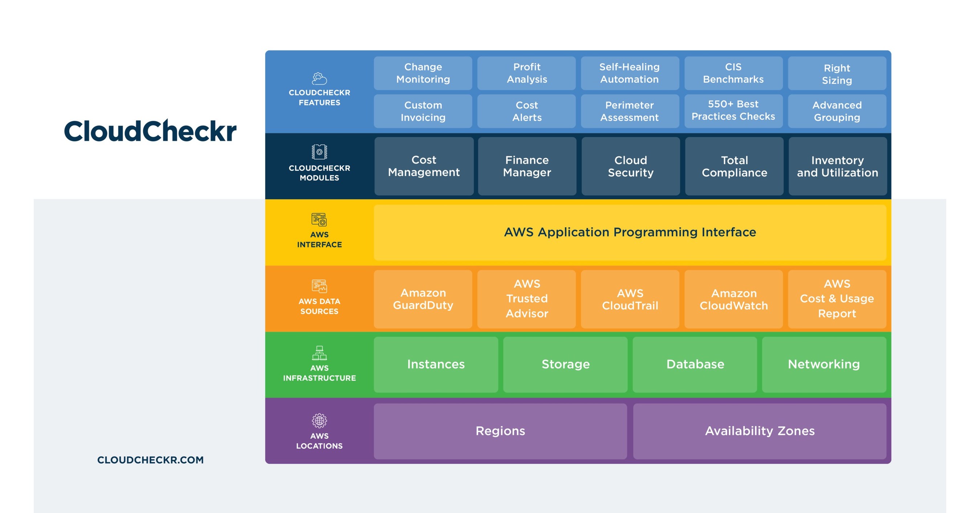Click the chart icon above AWS Data Sources

319,286
